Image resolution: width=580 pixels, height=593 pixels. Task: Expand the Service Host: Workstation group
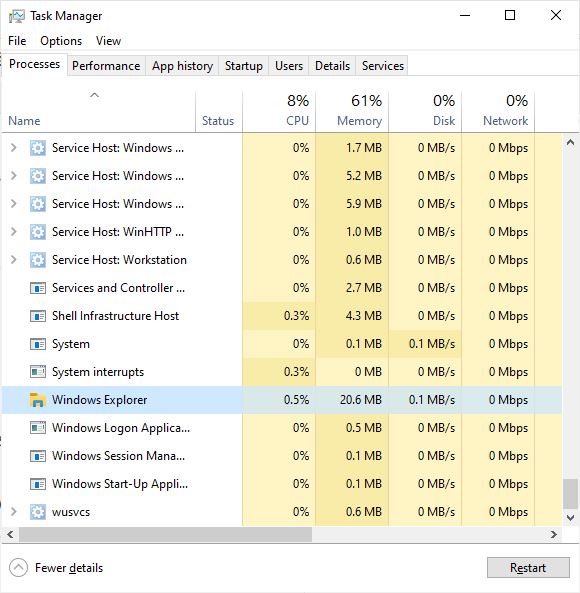(x=14, y=260)
